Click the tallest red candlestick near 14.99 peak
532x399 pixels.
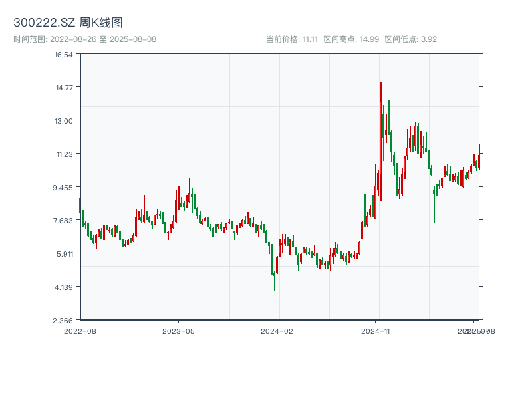[x=380, y=142]
